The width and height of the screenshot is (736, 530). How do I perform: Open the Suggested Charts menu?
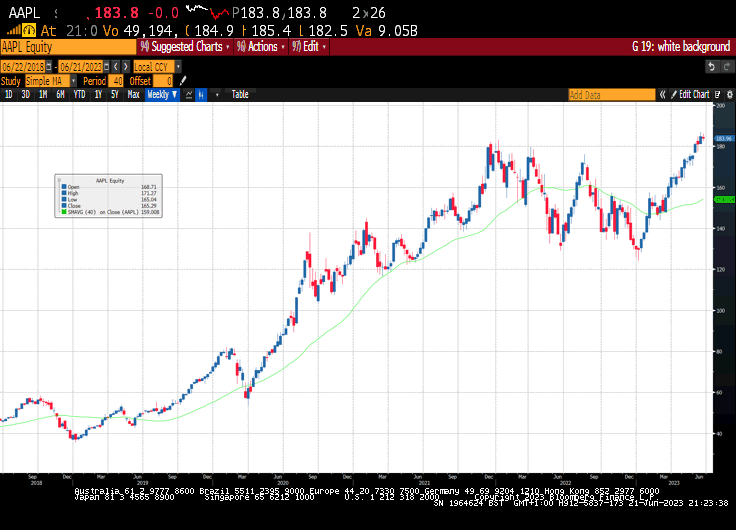click(x=185, y=46)
